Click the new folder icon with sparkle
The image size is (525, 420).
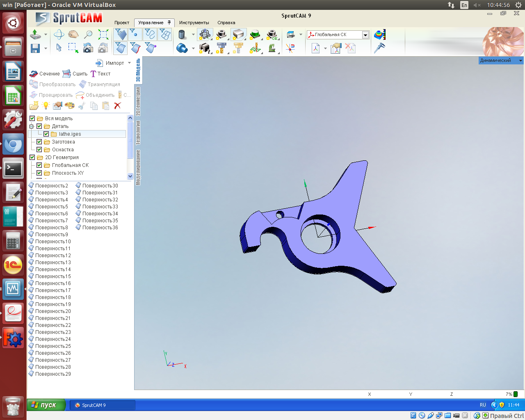click(34, 105)
